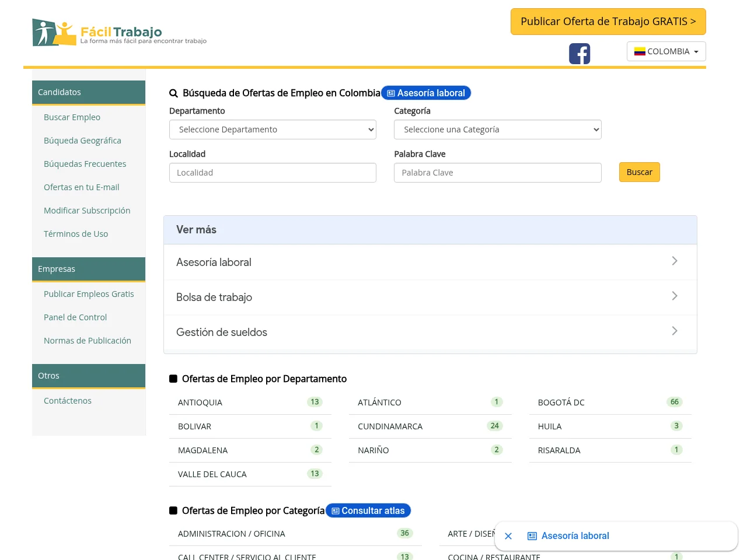The width and height of the screenshot is (747, 560).
Task: Open Publicar Empleos Gratis link
Action: (x=89, y=294)
